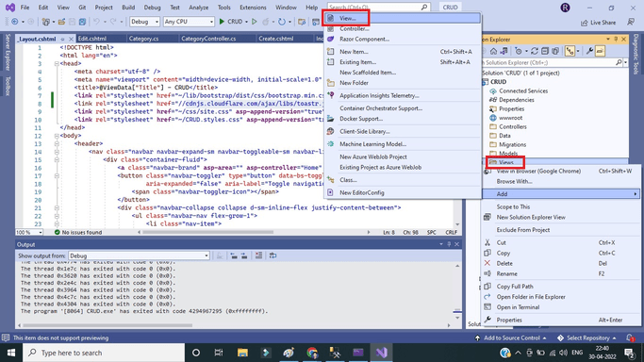
Task: Switch to the CategoryController.cs tab
Action: 208,39
